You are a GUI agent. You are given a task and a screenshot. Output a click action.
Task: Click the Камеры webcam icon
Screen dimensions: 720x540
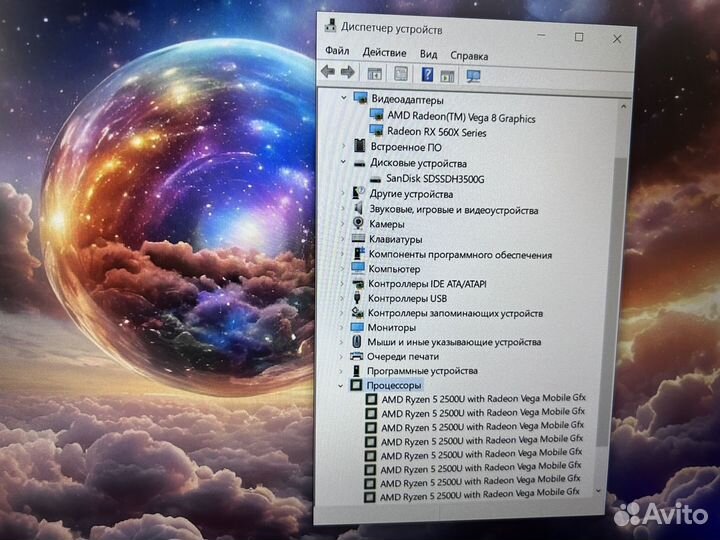tap(358, 224)
